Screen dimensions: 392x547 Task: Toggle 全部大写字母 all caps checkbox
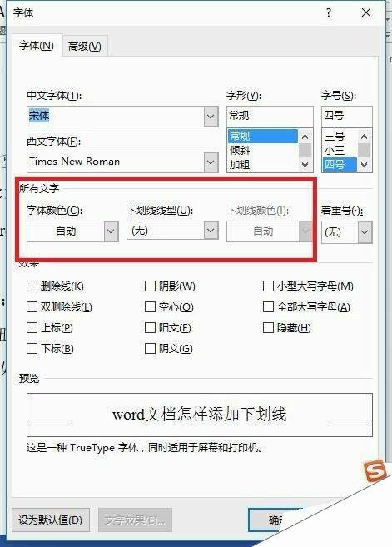[x=268, y=307]
